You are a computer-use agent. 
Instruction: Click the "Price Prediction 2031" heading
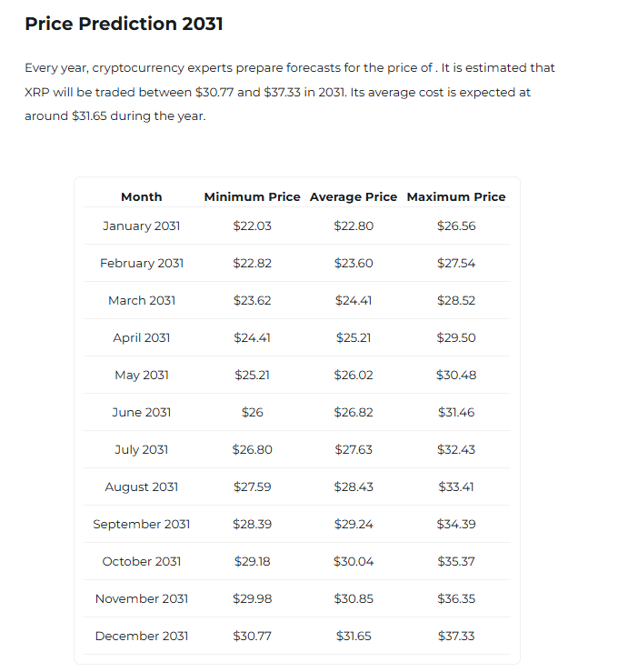124,24
